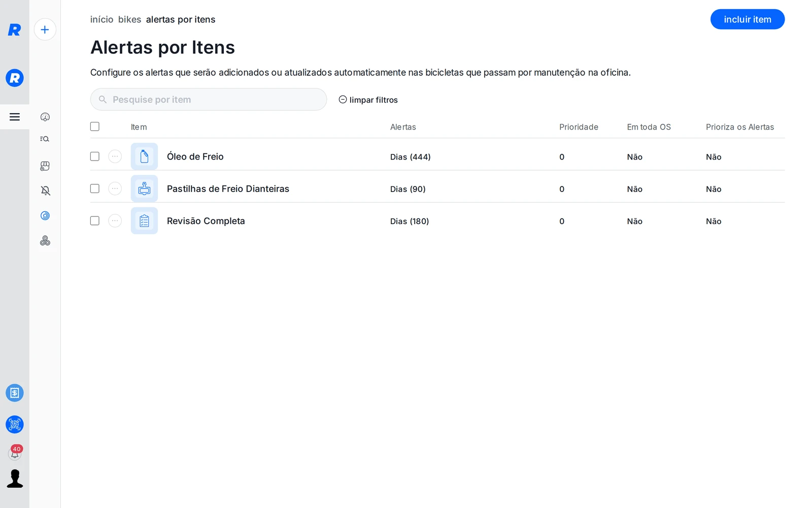Go to bikes breadcrumb
812x508 pixels.
[x=130, y=19]
